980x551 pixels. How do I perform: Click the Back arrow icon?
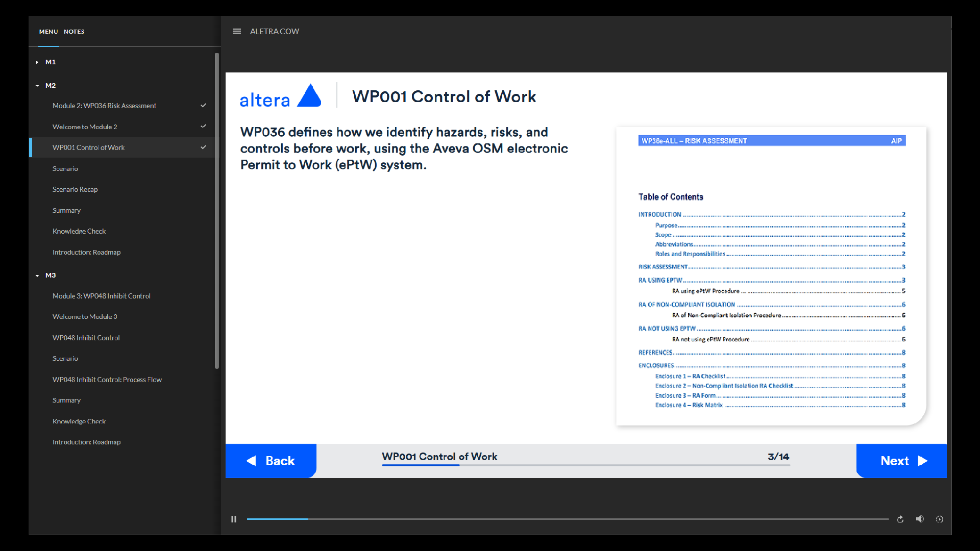[x=252, y=461]
